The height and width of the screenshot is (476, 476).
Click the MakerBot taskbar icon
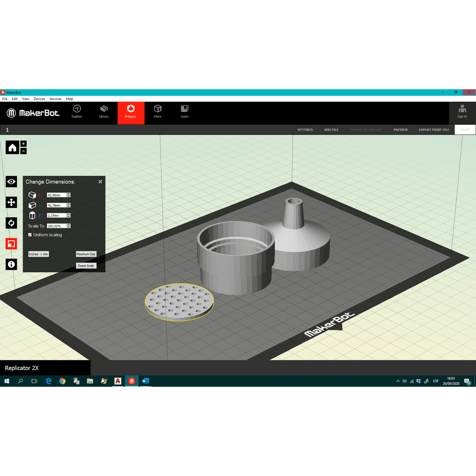coord(132,381)
